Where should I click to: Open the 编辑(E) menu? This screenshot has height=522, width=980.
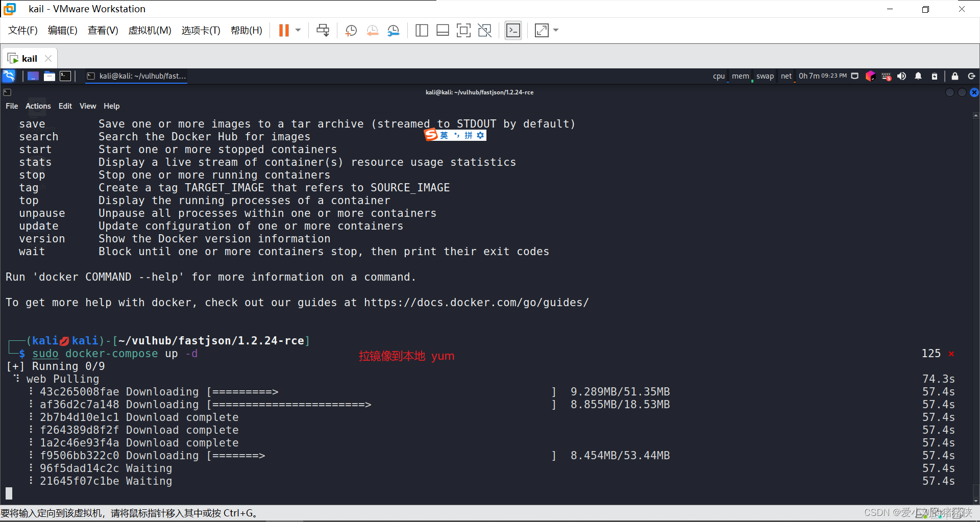click(x=62, y=31)
